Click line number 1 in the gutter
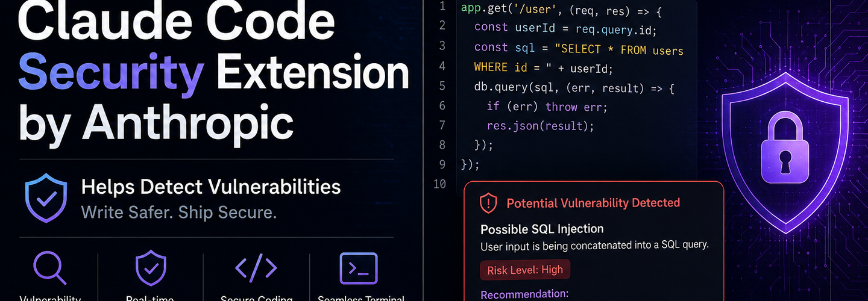Viewport: 868px width, 301px height. [x=442, y=7]
